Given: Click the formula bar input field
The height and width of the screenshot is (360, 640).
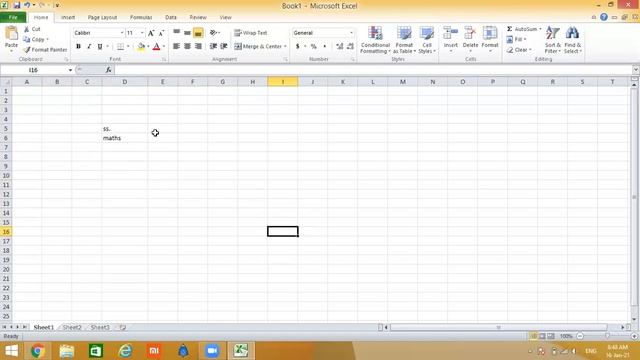Looking at the screenshot, I should coord(373,70).
